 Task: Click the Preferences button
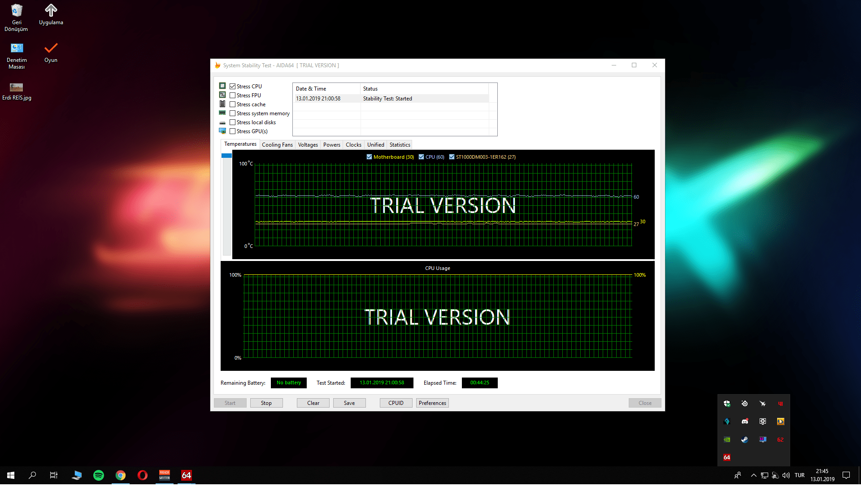(432, 403)
